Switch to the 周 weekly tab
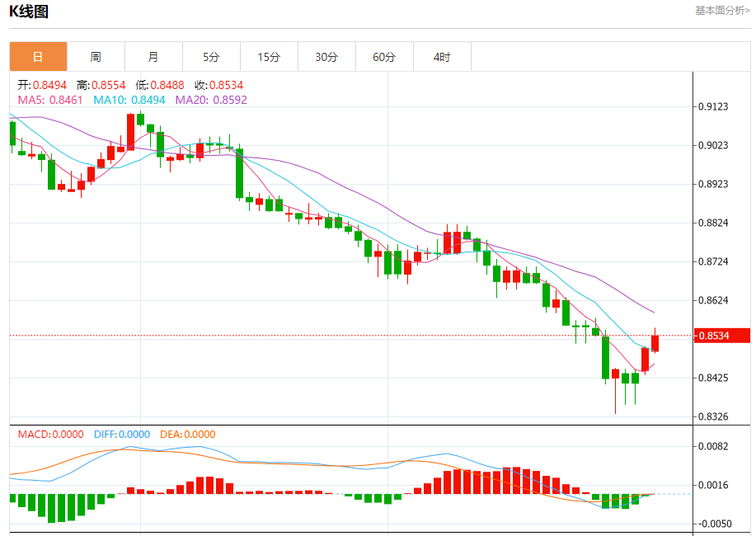Image resolution: width=756 pixels, height=536 pixels. tap(96, 57)
